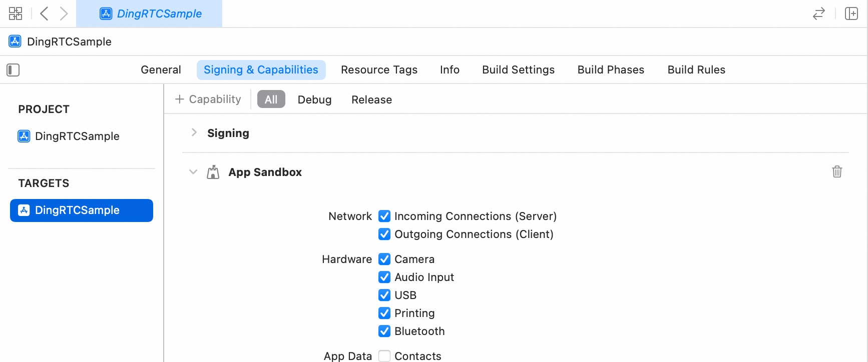Collapse the App Sandbox section
The image size is (868, 362).
coord(193,172)
